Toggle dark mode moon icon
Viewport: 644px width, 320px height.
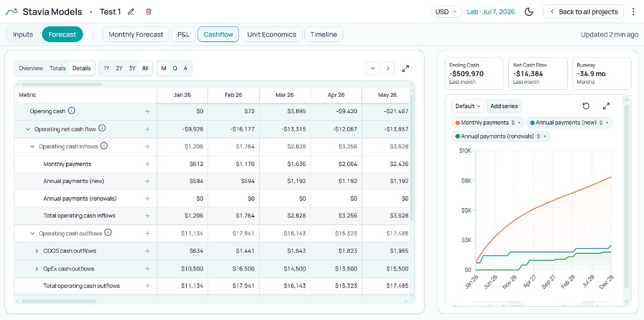pyautogui.click(x=529, y=11)
